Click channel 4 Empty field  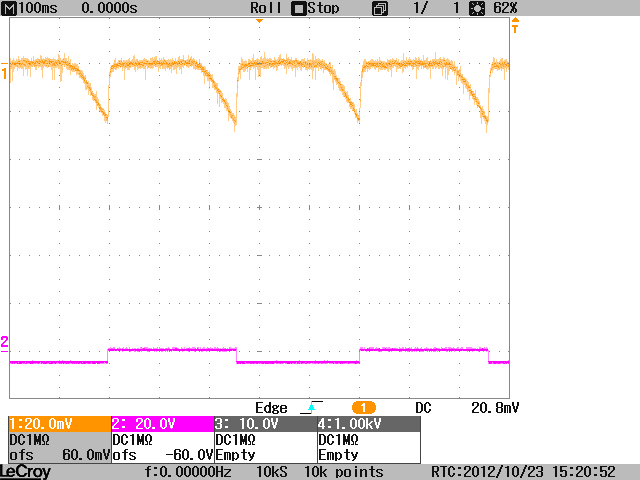(x=338, y=455)
